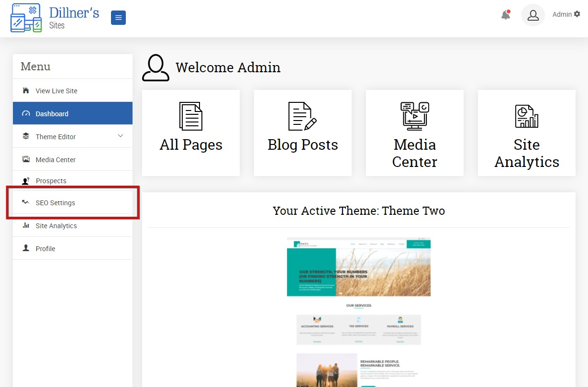The height and width of the screenshot is (387, 588).
Task: Open Theme Editor menu item
Action: point(73,136)
